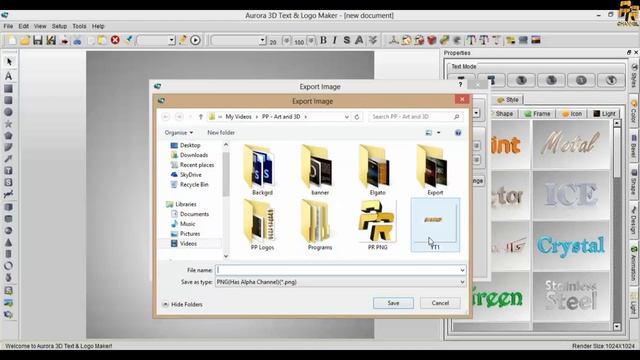Open the Organise dropdown menu
This screenshot has height=360, width=640.
179,133
